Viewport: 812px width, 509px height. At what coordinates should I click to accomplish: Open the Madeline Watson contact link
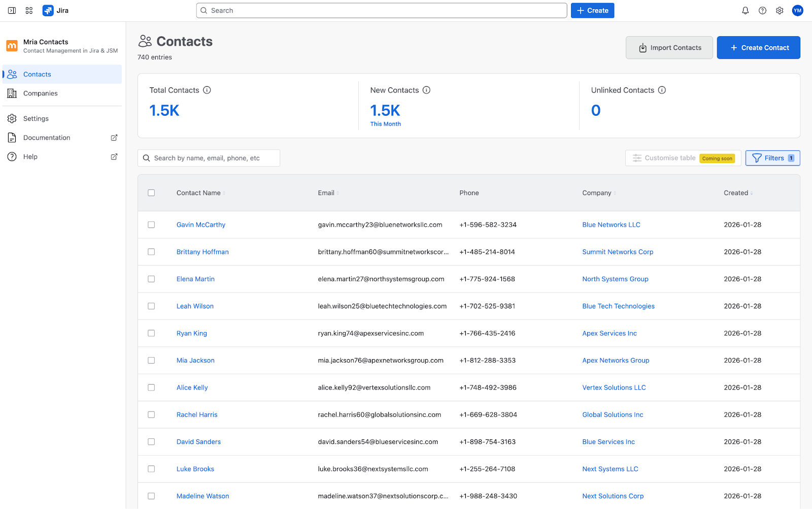[x=202, y=496]
